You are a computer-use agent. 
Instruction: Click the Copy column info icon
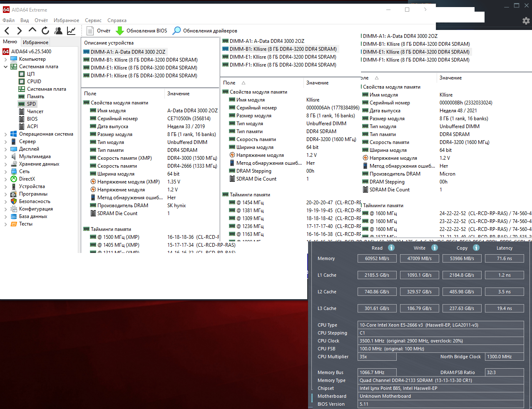[x=476, y=248]
